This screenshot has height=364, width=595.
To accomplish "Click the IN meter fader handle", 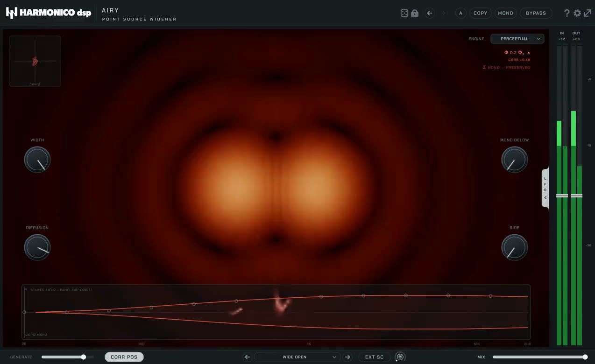I will pyautogui.click(x=562, y=196).
